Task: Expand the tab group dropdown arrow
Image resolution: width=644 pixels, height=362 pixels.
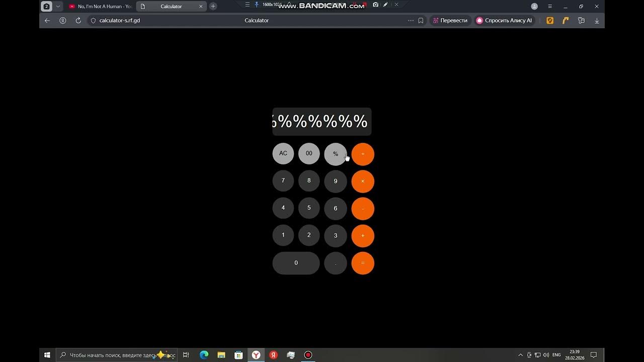Action: (x=58, y=7)
